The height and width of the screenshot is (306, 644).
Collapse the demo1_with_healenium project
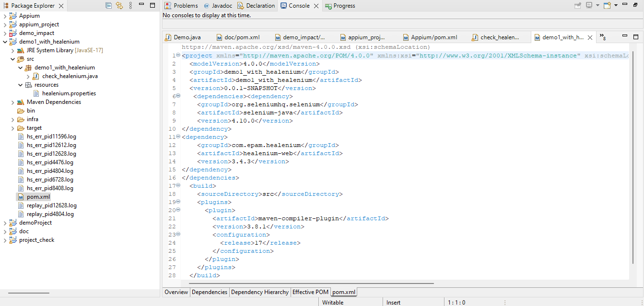pyautogui.click(x=4, y=41)
